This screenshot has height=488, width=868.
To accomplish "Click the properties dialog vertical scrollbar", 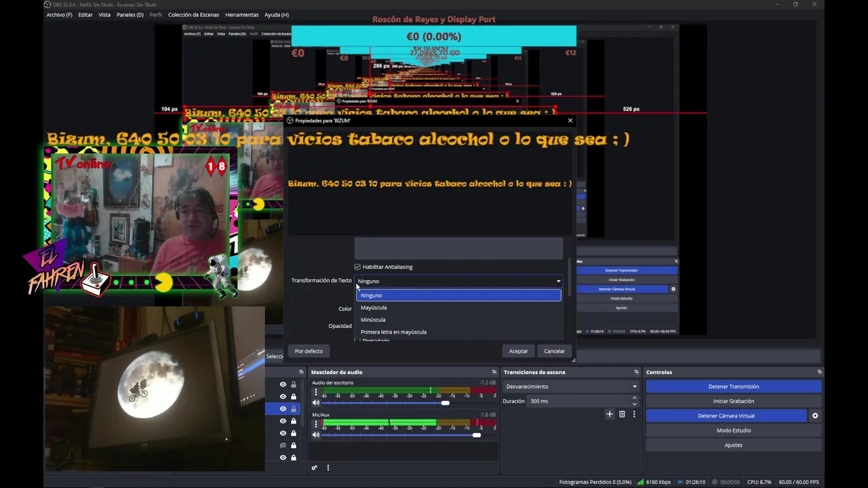I will click(570, 277).
